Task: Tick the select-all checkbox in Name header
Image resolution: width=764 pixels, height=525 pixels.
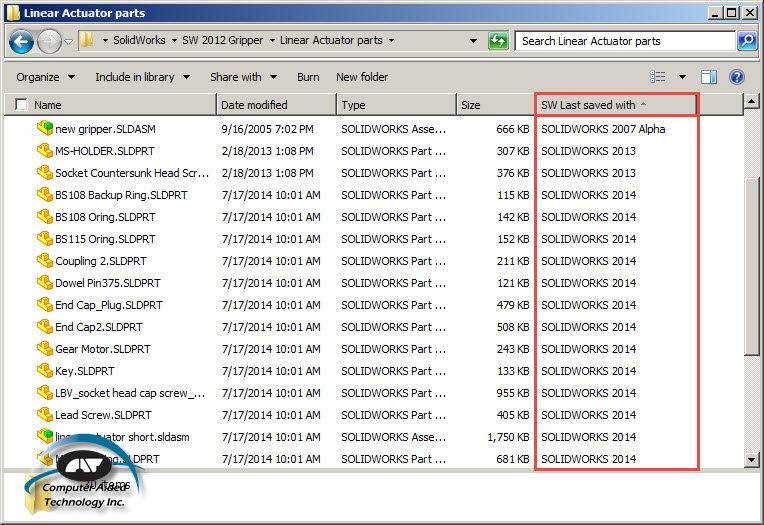Action: (x=21, y=104)
